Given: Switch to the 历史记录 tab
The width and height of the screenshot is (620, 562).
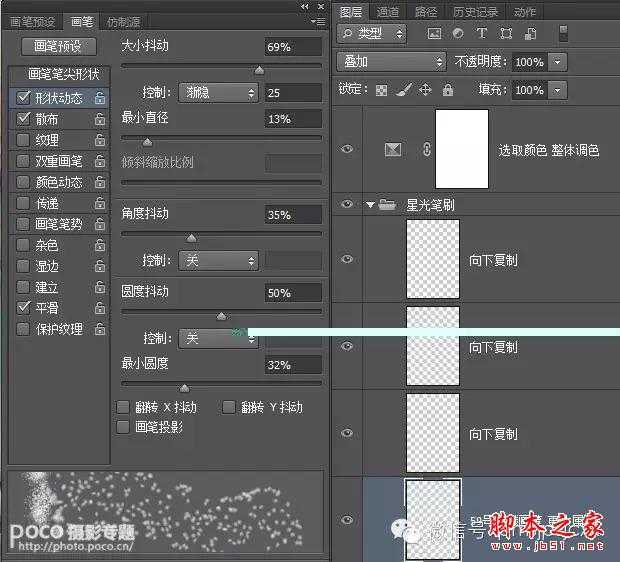Looking at the screenshot, I should coord(475,12).
